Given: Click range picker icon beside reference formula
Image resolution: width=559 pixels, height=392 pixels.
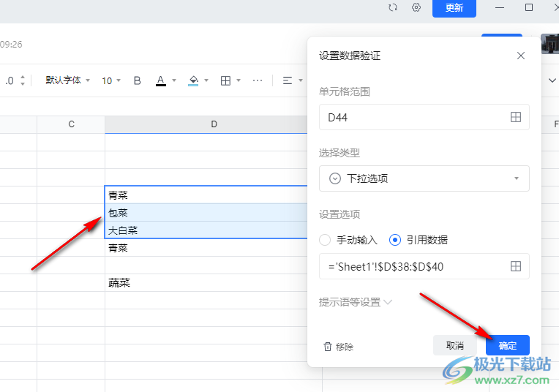Looking at the screenshot, I should point(516,266).
